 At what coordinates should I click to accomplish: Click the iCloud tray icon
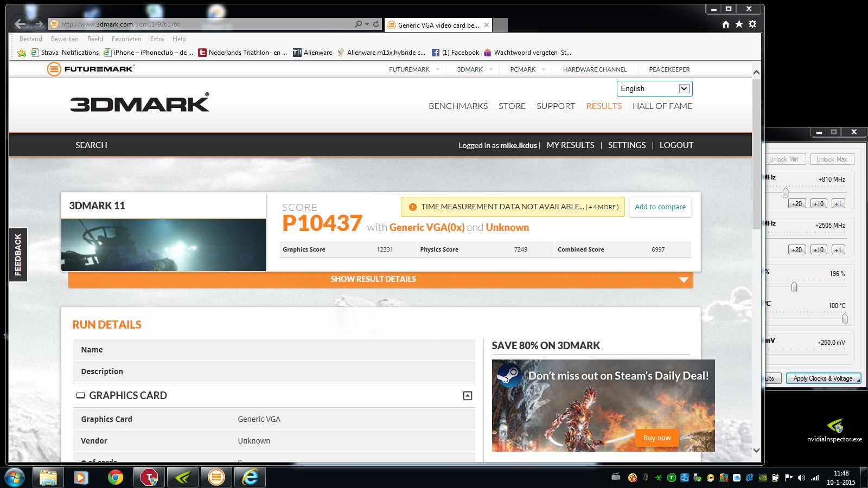pos(737,478)
